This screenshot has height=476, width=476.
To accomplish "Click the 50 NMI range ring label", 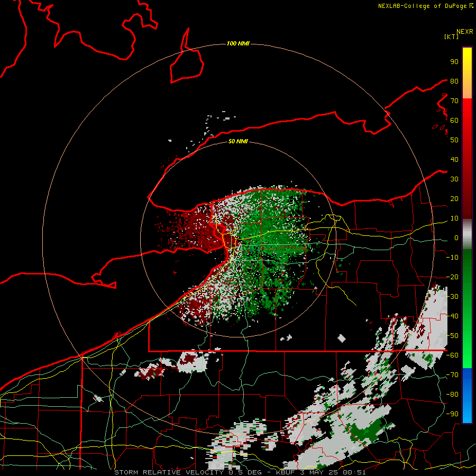I will [238, 141].
